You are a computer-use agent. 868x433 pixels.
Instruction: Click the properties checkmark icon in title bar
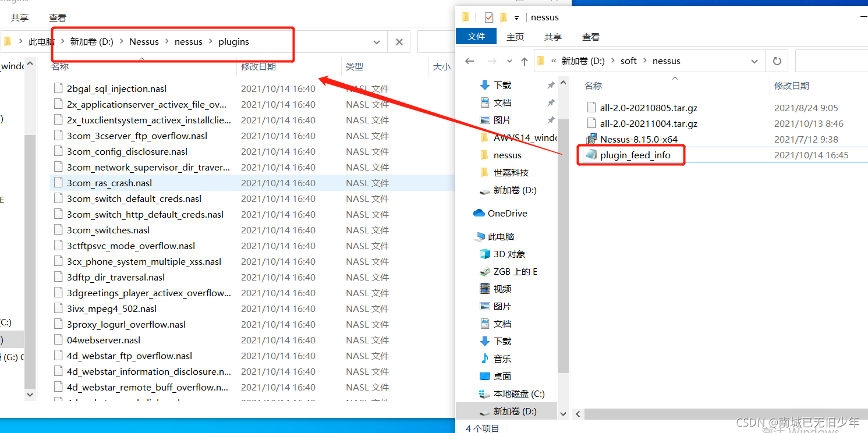click(x=489, y=17)
